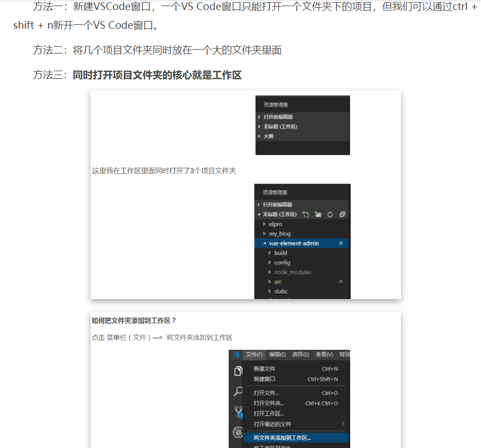Open the Search magnifier icon in activity bar
This screenshot has height=448, width=481.
(238, 391)
